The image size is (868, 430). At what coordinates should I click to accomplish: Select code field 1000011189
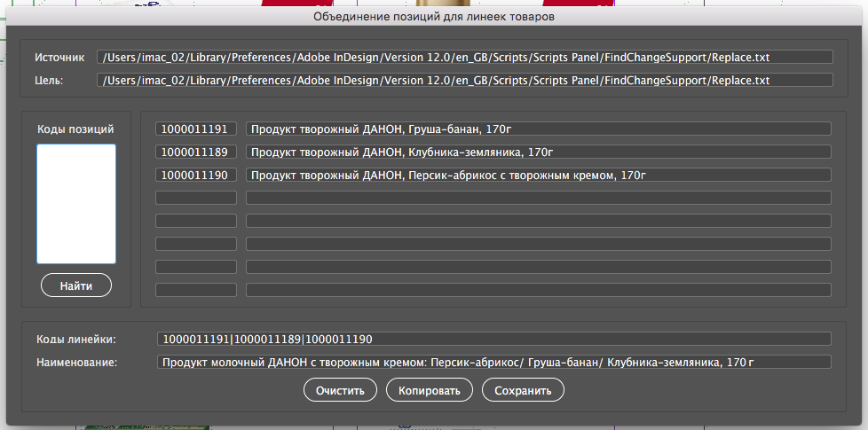click(x=196, y=152)
